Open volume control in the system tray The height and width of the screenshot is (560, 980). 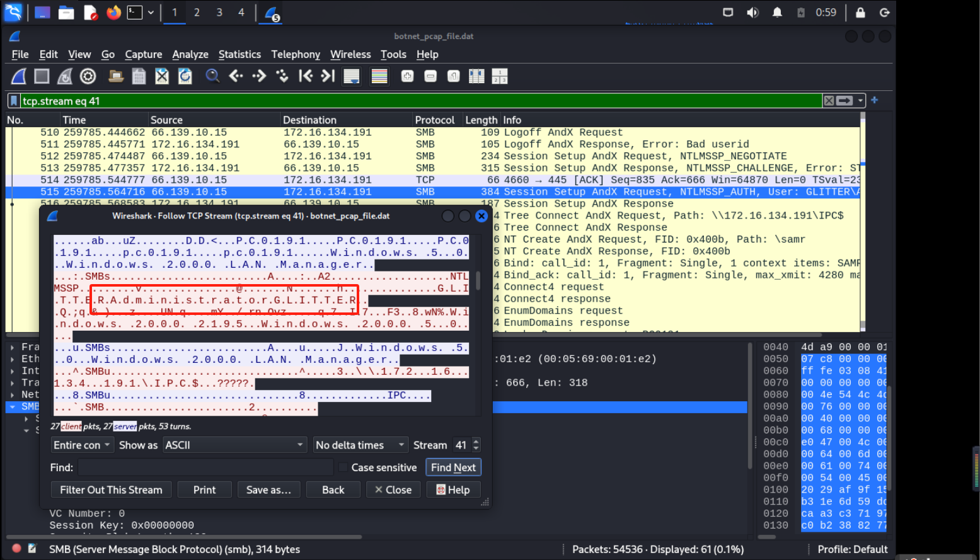pyautogui.click(x=752, y=12)
